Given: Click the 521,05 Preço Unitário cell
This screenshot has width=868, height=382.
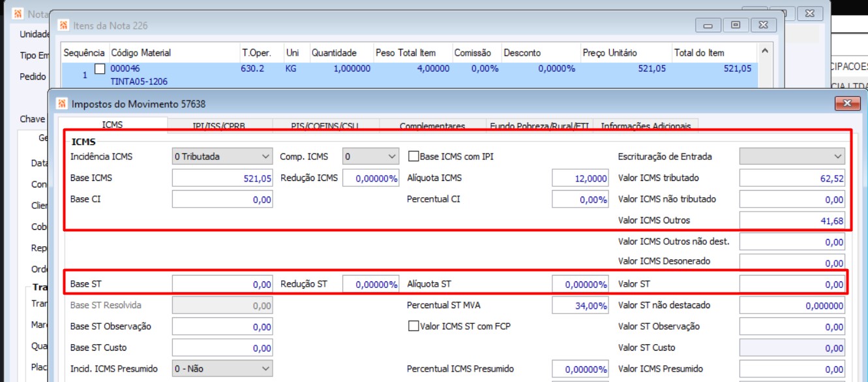Looking at the screenshot, I should (x=651, y=69).
